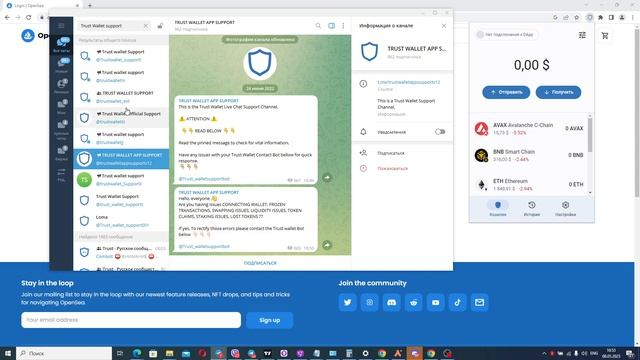Viewport: 640px width, 360px height.
Task: Forward the second channel message
Action: click(327, 245)
